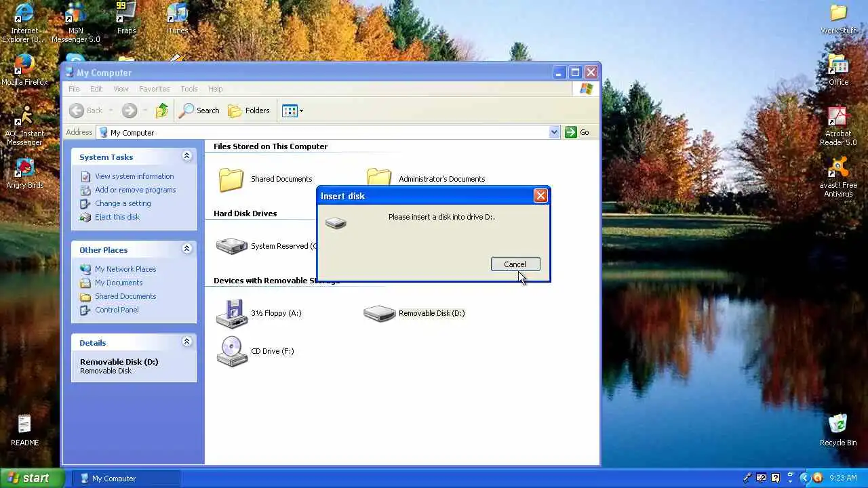Screen dimensions: 868x488
Task: Click the taskbar clock showing 9:23 AM
Action: tap(843, 478)
